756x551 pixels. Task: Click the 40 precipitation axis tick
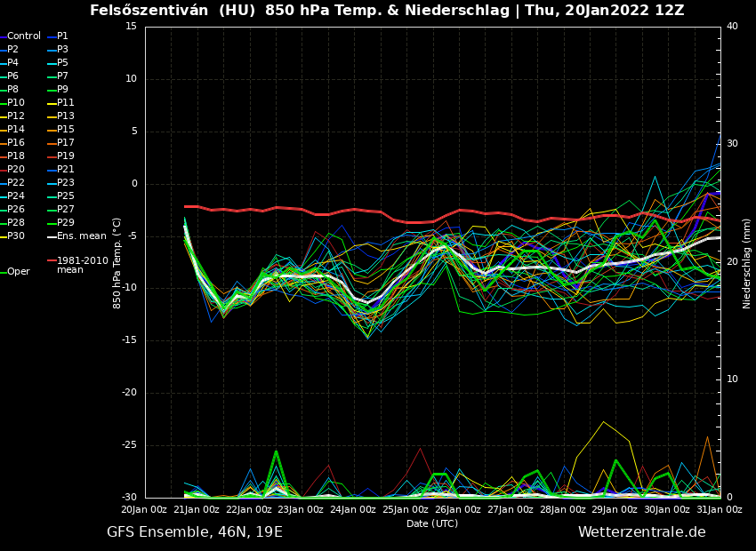tap(732, 27)
